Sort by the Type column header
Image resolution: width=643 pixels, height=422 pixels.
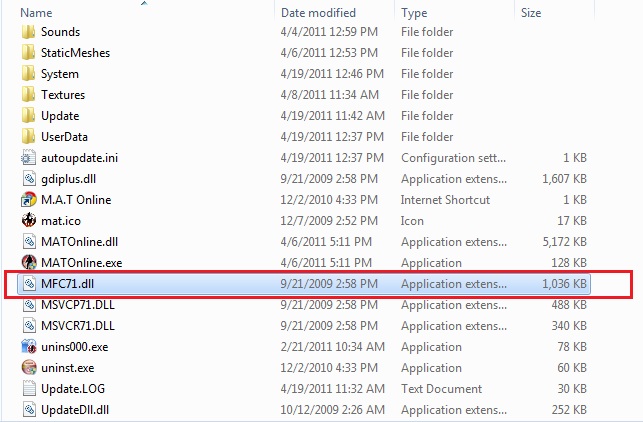(414, 13)
